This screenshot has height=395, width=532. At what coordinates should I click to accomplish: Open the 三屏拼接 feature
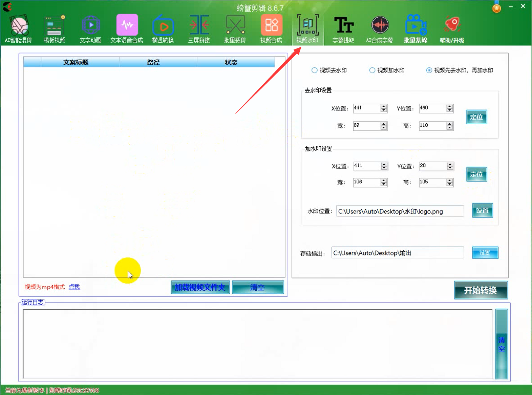coord(199,29)
